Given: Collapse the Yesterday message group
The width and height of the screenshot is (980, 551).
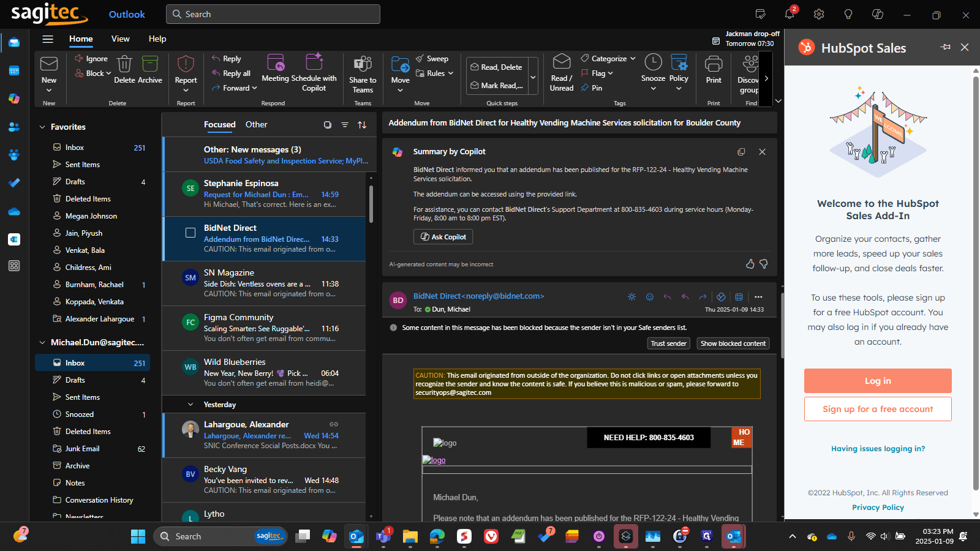Looking at the screenshot, I should click(x=190, y=405).
